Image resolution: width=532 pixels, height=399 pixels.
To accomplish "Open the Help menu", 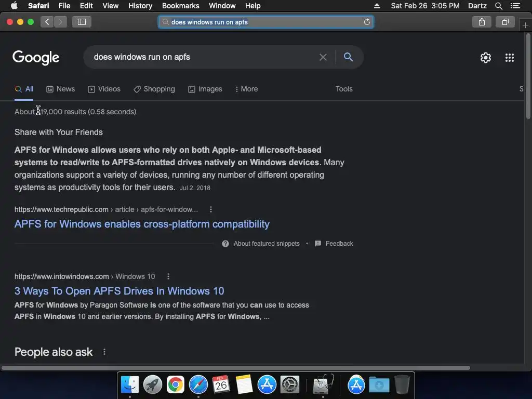I will [253, 6].
